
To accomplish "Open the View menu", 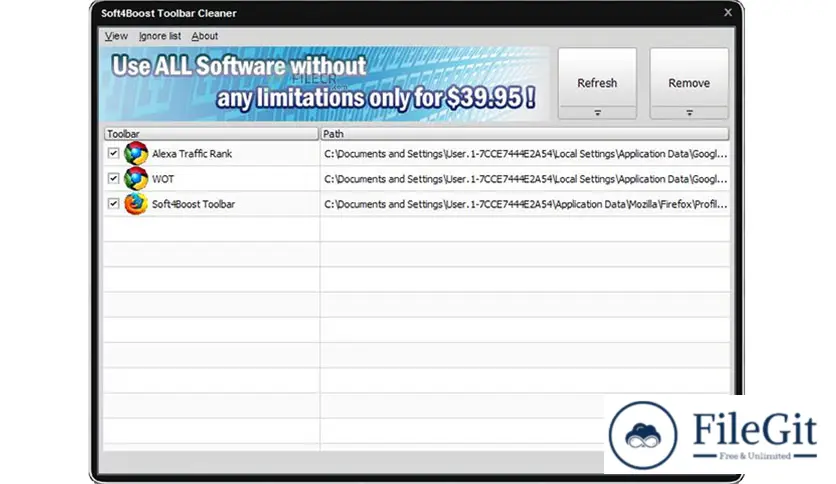I will click(116, 36).
